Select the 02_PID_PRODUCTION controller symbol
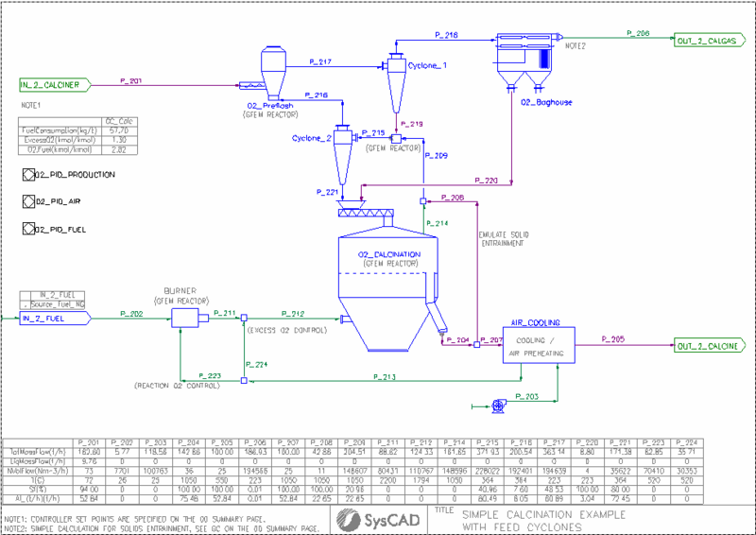The height and width of the screenshot is (535, 756). [x=28, y=175]
